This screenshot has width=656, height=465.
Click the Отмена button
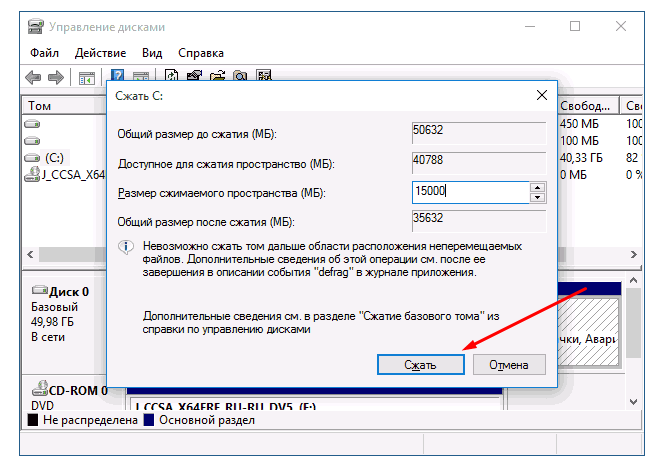(509, 365)
